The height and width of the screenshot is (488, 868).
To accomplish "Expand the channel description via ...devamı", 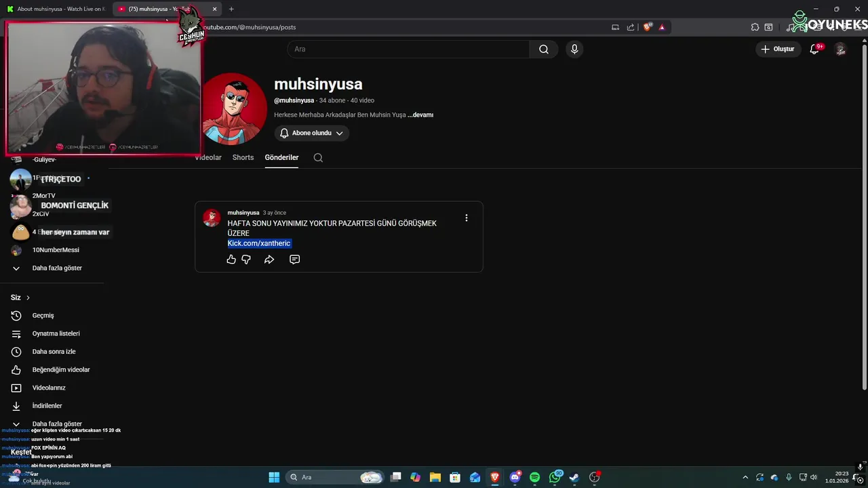I will pos(420,115).
